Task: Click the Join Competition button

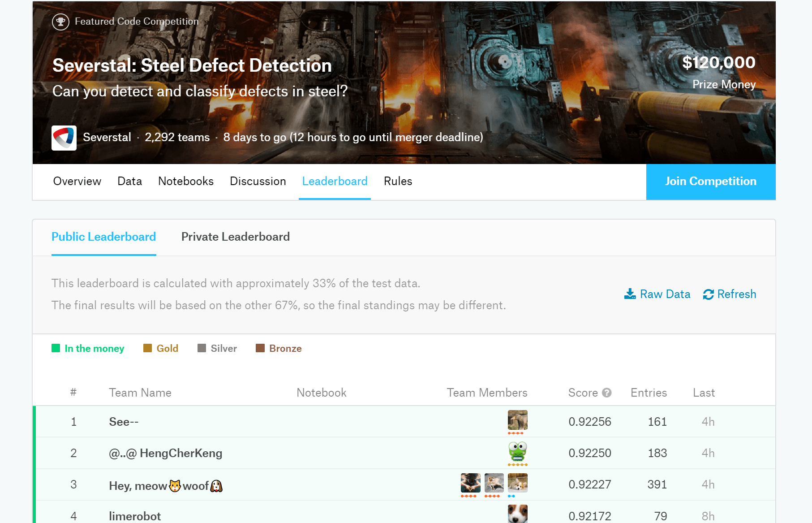Action: (x=711, y=182)
